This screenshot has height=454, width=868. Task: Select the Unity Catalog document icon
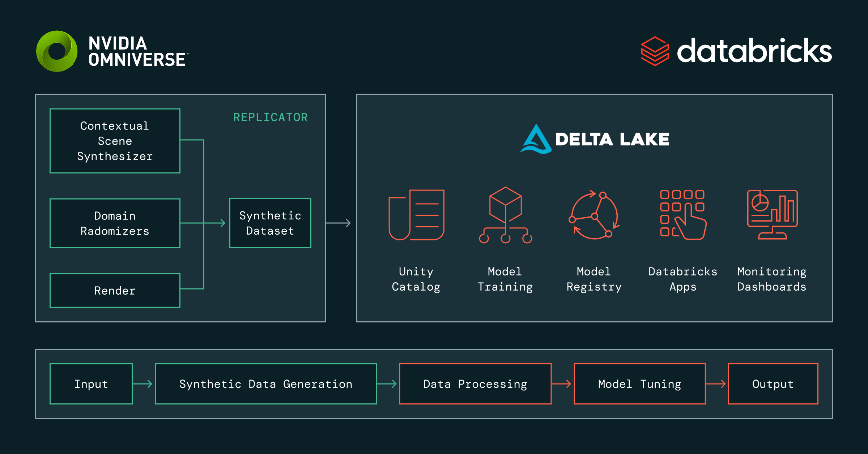click(416, 215)
